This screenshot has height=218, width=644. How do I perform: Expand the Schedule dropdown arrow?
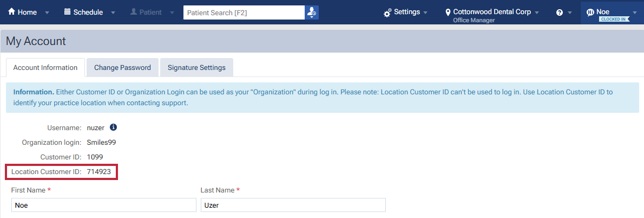pyautogui.click(x=113, y=13)
